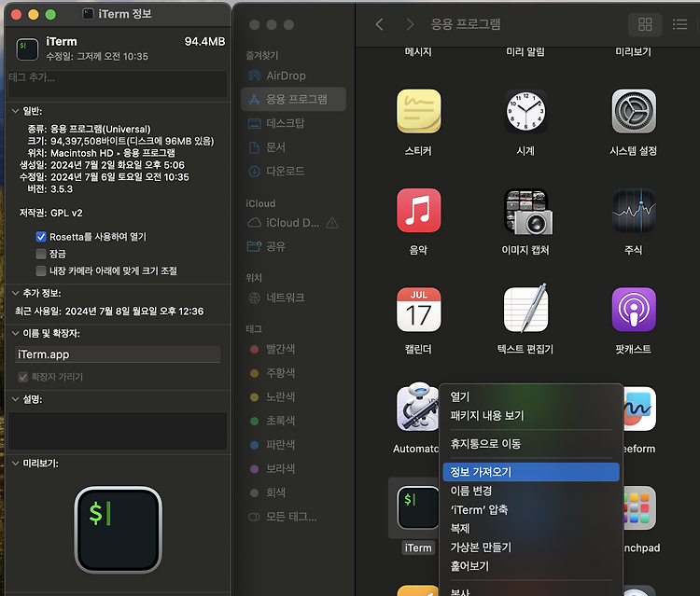The height and width of the screenshot is (596, 700).
Task: Collapse the 미리보기 section
Action: click(15, 463)
